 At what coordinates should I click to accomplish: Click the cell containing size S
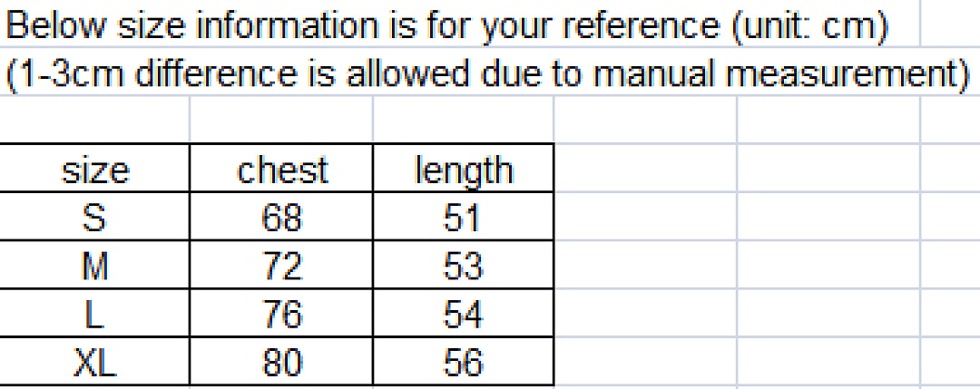pos(93,216)
